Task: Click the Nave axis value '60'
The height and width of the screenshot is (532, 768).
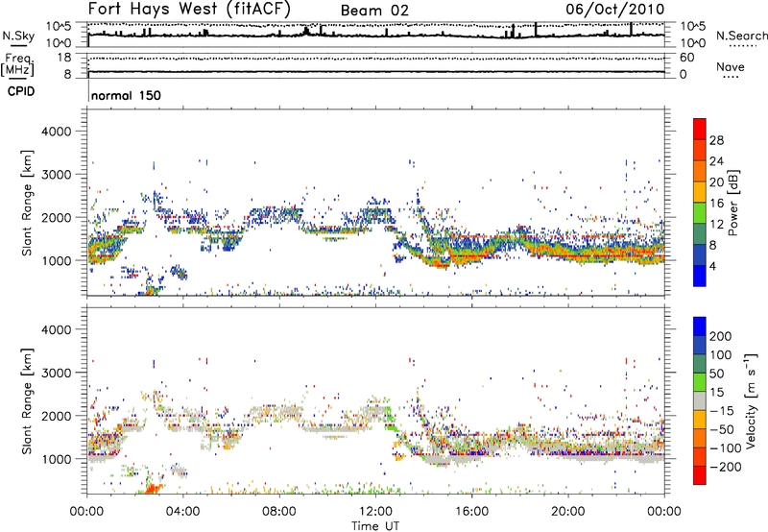Action: [x=686, y=58]
